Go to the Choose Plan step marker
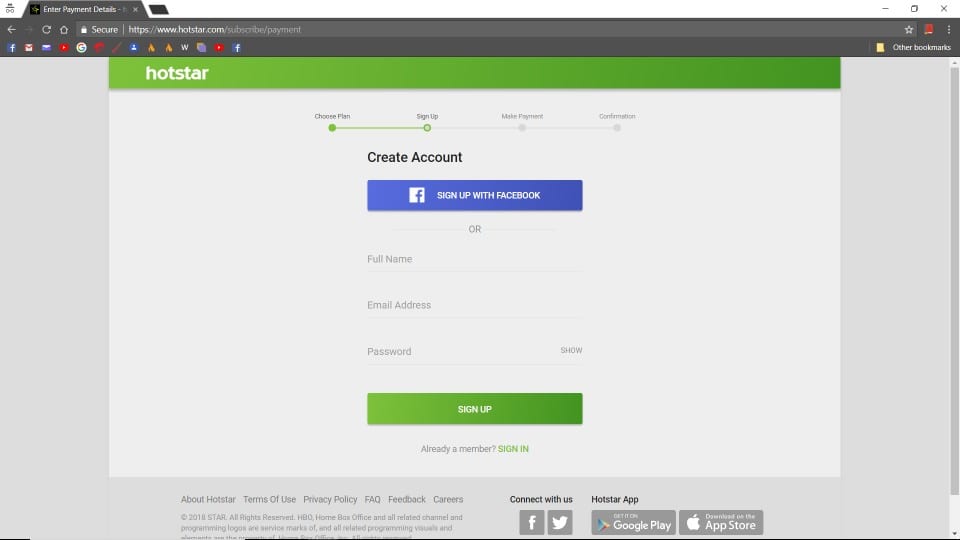The width and height of the screenshot is (960, 540). point(332,127)
